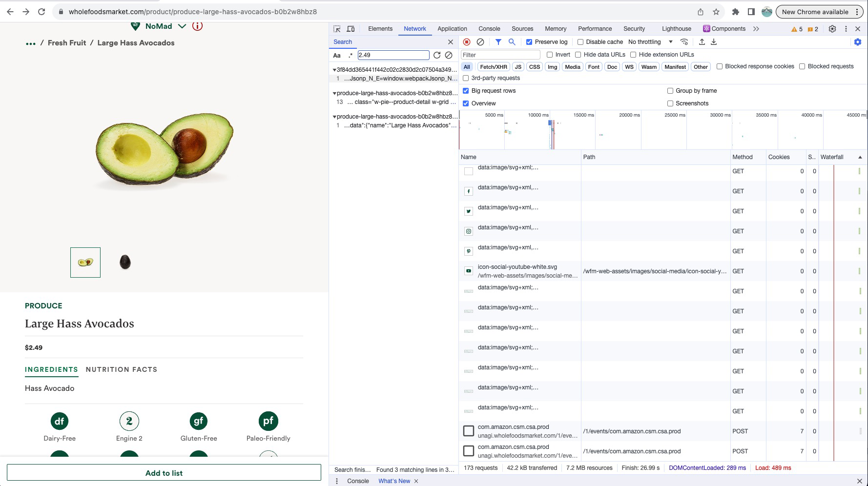868x486 pixels.
Task: Switch to the Console tab
Action: (x=489, y=29)
